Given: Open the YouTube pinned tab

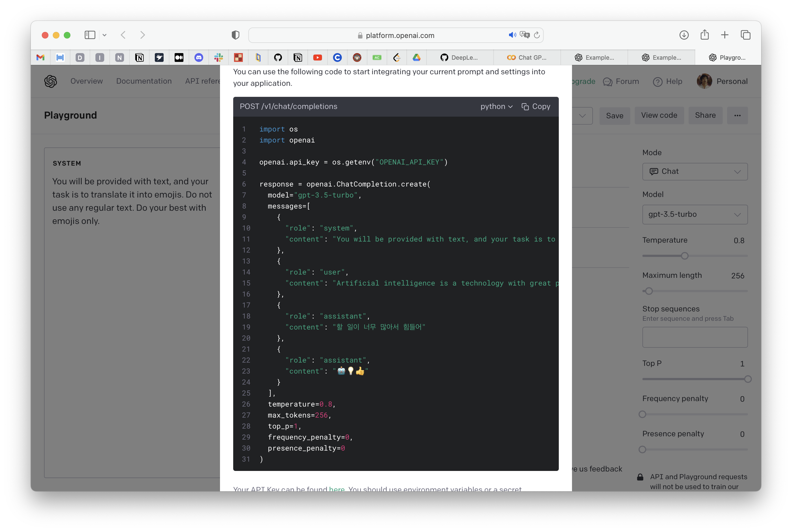Looking at the screenshot, I should coord(317,57).
